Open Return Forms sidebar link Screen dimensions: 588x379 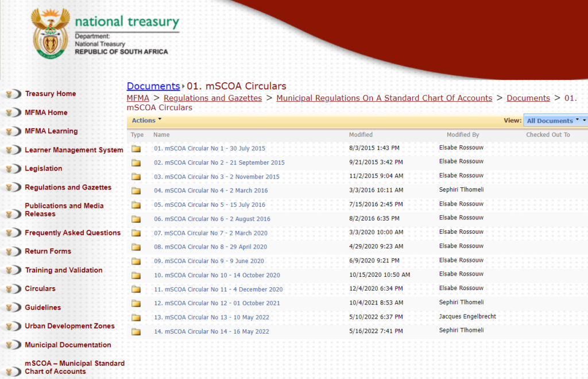(x=48, y=251)
